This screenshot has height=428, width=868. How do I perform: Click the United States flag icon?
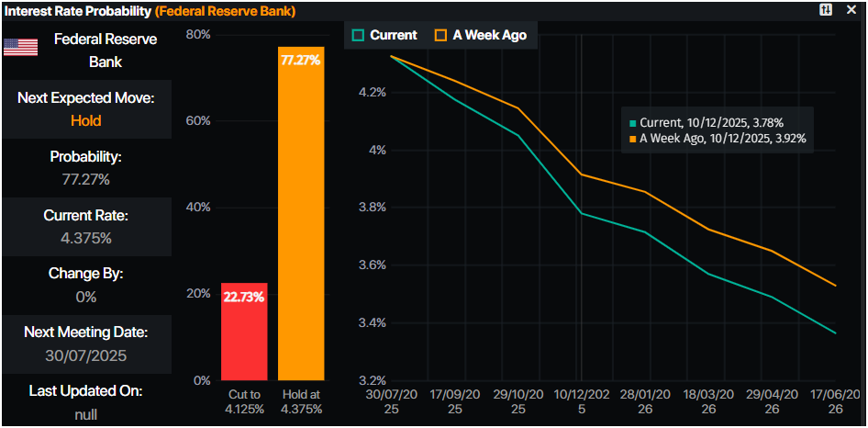click(x=20, y=48)
